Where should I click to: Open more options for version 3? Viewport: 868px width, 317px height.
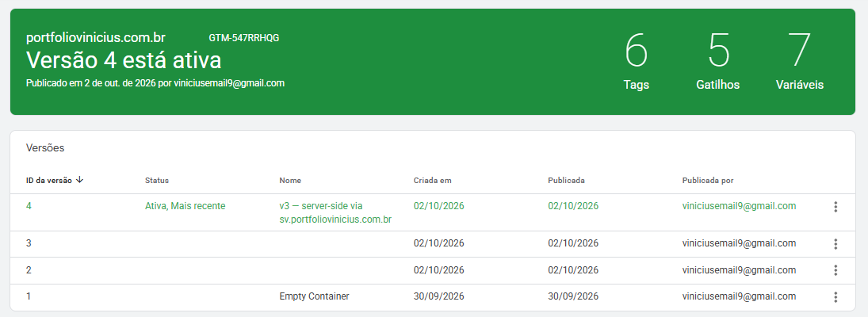click(x=835, y=244)
